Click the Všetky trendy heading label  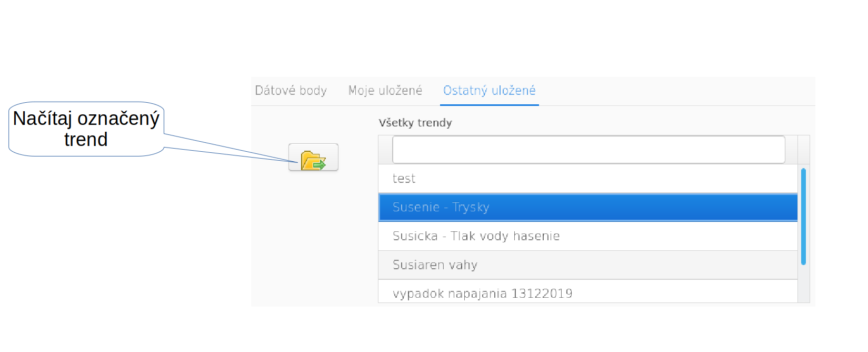click(415, 123)
